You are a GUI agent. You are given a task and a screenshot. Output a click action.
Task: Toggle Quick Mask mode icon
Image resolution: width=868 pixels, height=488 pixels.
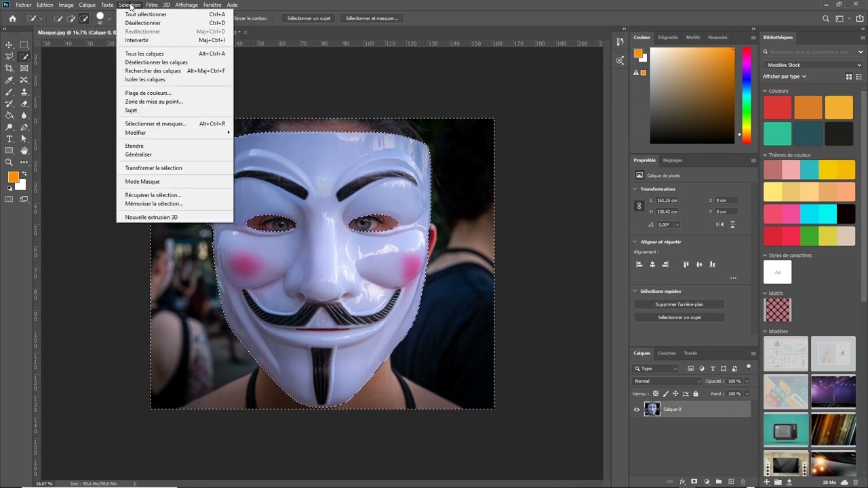click(x=9, y=199)
